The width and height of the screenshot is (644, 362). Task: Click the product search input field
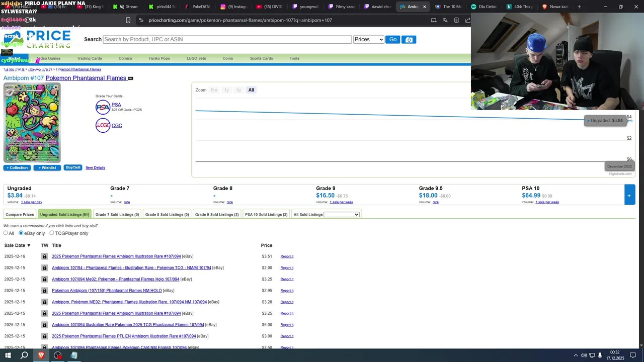(x=227, y=39)
